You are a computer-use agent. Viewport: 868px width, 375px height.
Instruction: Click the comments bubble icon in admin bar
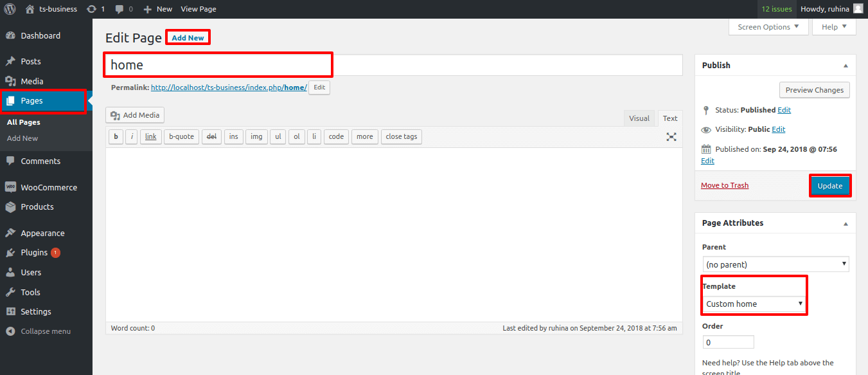coord(120,9)
